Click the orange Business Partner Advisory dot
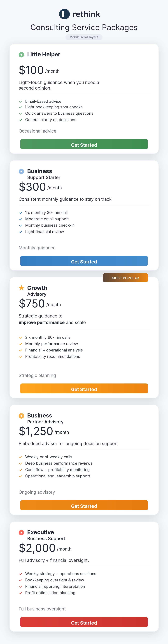Screen dimensions: 168x644 point(21,415)
